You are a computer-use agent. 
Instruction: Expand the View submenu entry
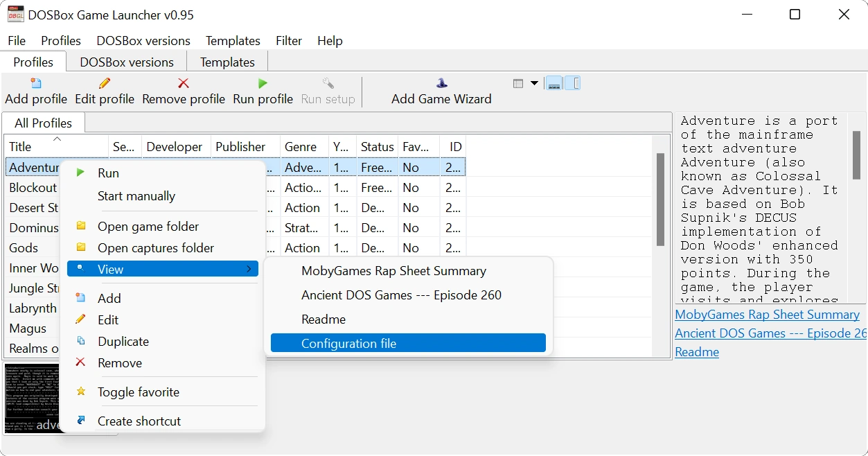[x=162, y=269]
